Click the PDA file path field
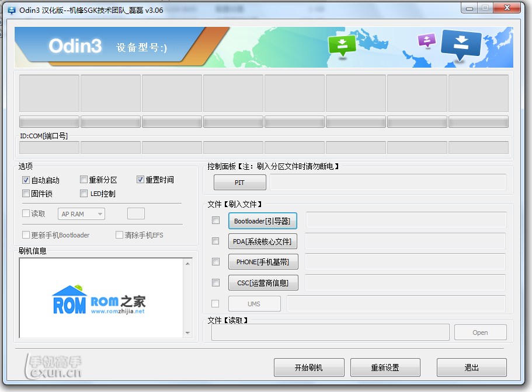Viewport: 532px width, 392px height. click(405, 241)
